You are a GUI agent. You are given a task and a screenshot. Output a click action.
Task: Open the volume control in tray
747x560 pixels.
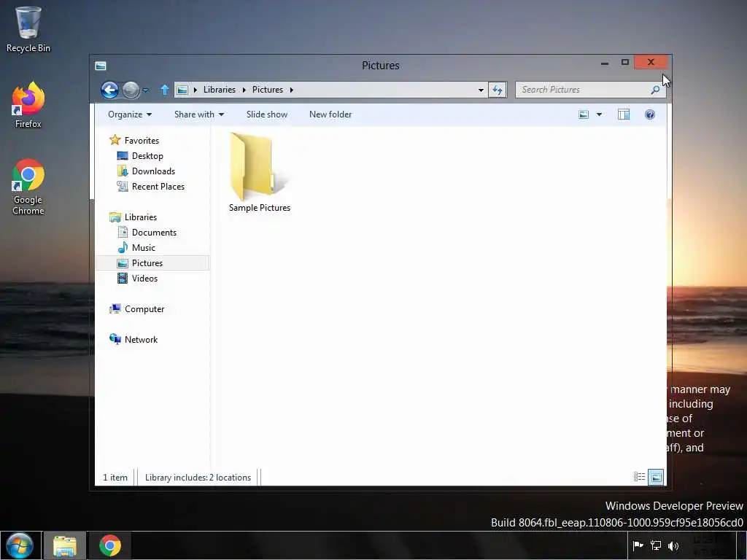(x=673, y=545)
